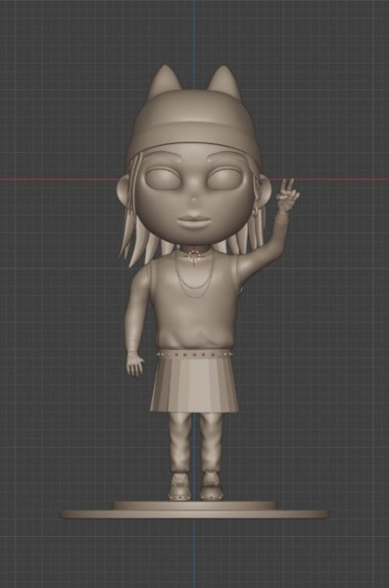Select the character's pleated skirt
The width and height of the screenshot is (389, 588).
pos(194,384)
